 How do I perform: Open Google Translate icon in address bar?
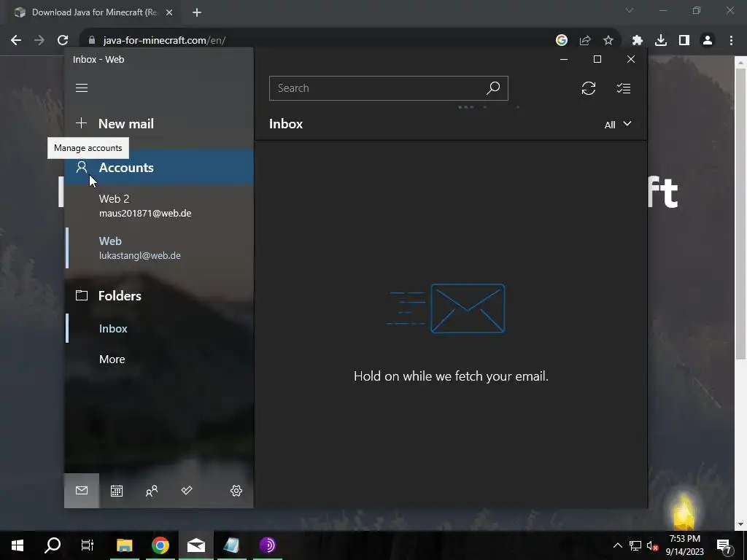point(562,41)
